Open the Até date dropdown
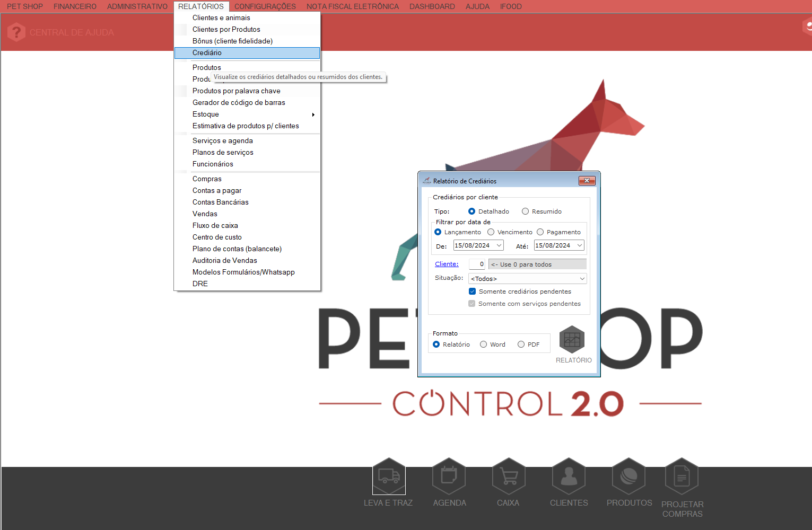This screenshot has width=812, height=530. pos(580,245)
